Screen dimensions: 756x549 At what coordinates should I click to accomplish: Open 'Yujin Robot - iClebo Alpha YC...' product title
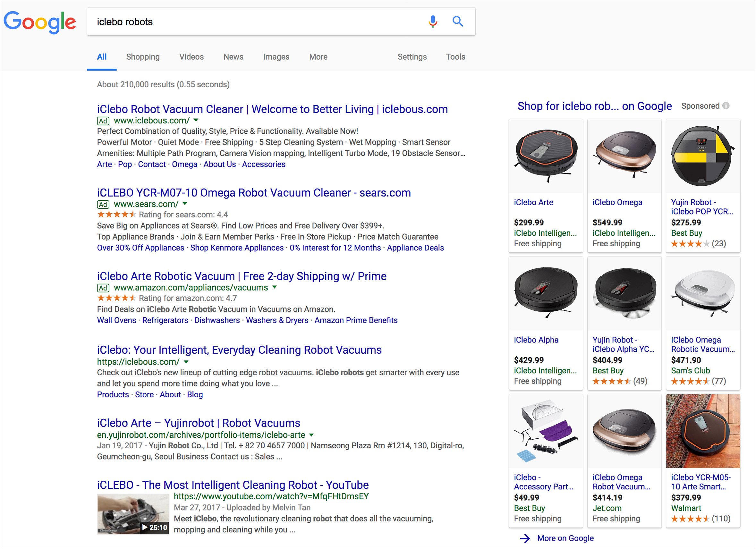[623, 344]
